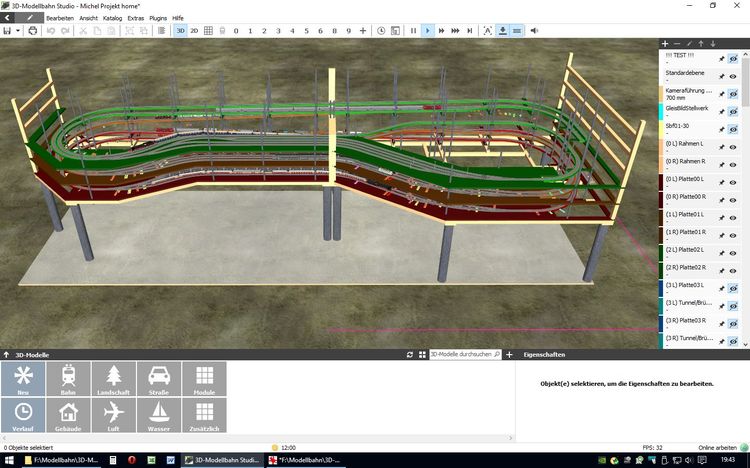Open the save button dropdown arrow
750x468 pixels.
18,31
